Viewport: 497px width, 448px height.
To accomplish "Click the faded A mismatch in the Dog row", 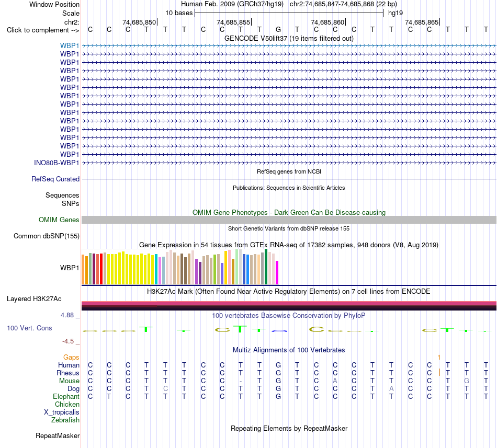I will coord(391,389).
